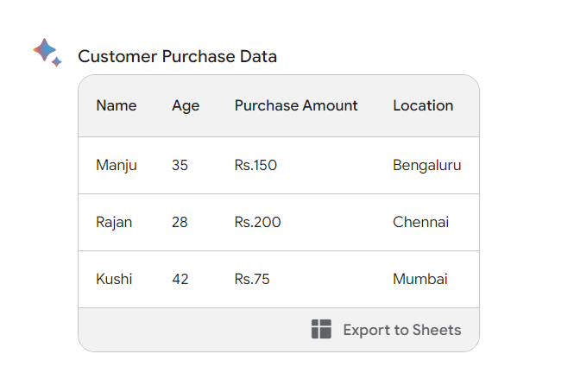Image resolution: width=574 pixels, height=392 pixels.
Task: Select the Manju name cell
Action: coord(117,165)
